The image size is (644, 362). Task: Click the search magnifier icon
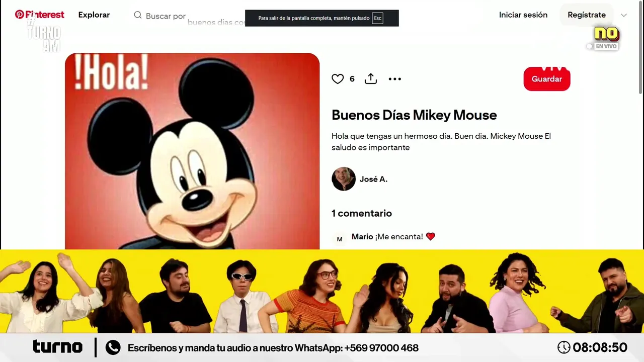137,15
